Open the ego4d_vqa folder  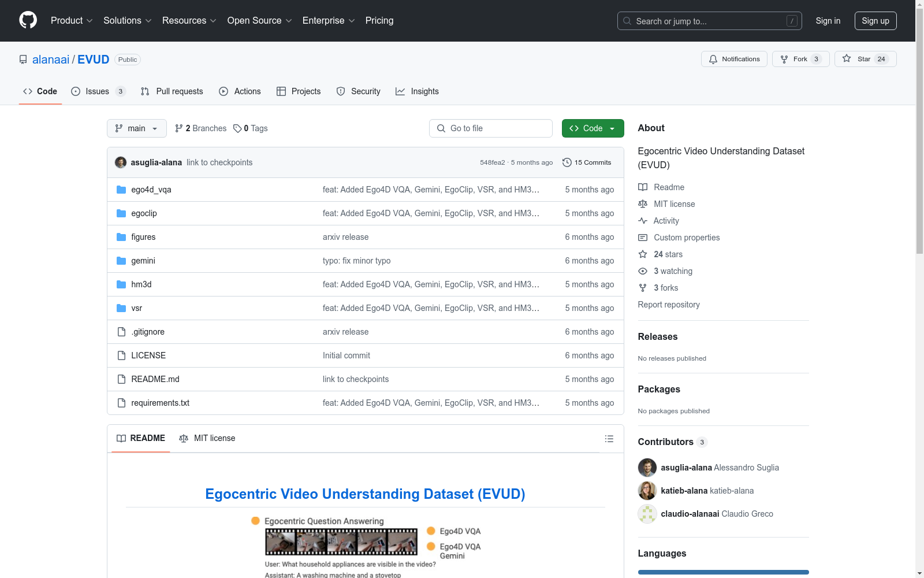151,190
